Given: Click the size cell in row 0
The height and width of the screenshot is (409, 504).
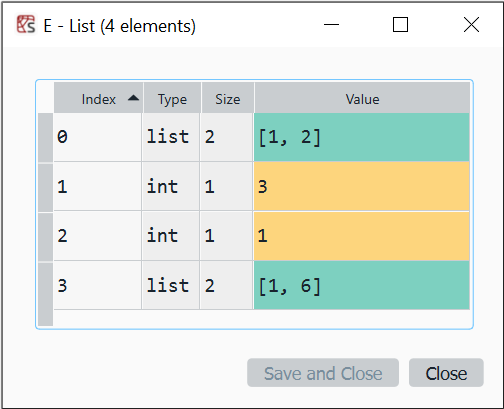Looking at the screenshot, I should tap(226, 137).
